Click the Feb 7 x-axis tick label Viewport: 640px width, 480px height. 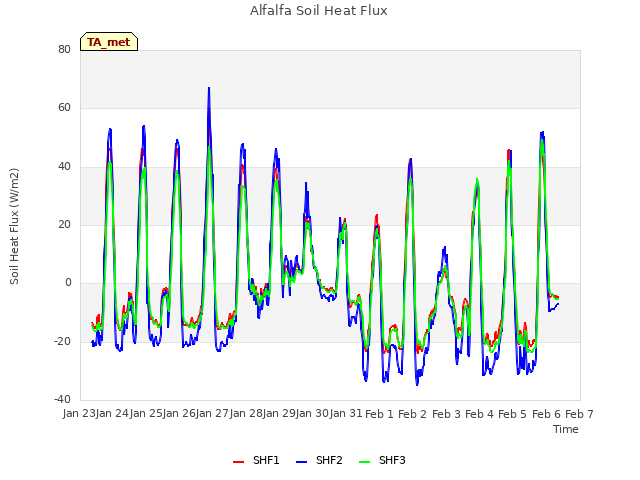pos(579,414)
